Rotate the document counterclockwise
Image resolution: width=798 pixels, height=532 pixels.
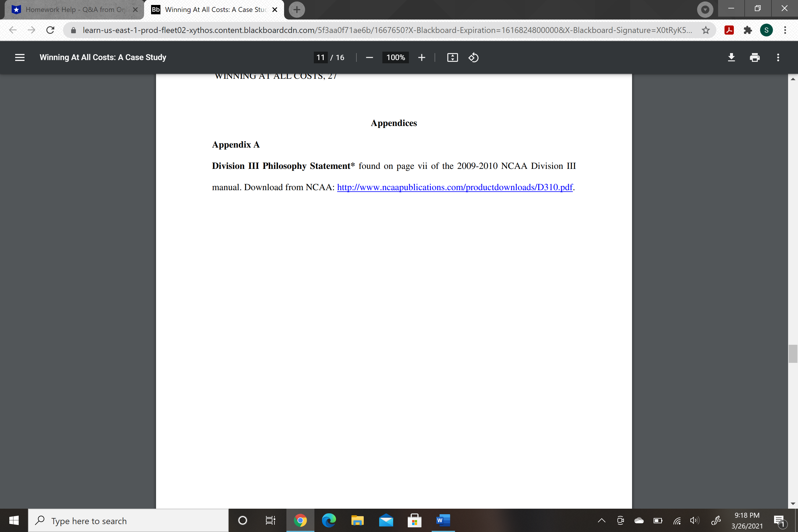[473, 57]
